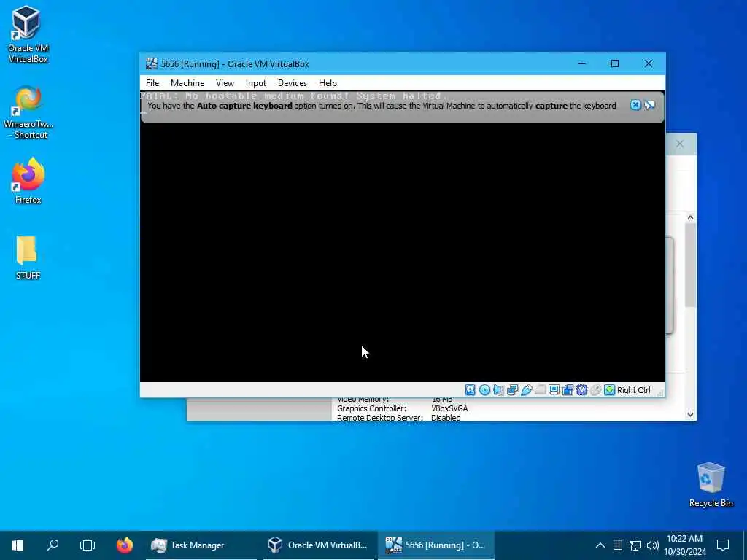Close the 5656 Running VM window

(x=649, y=63)
